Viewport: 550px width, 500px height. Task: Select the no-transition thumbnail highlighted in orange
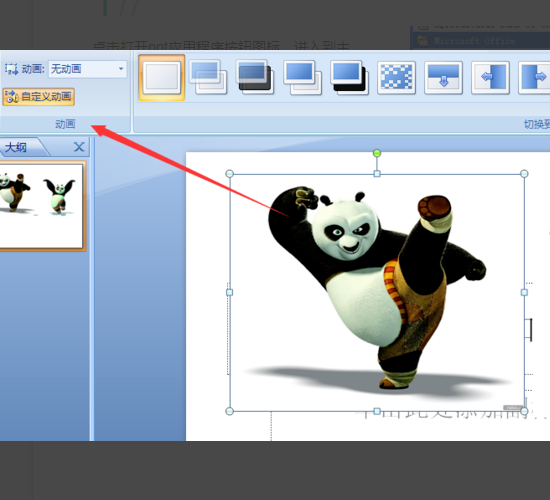pyautogui.click(x=162, y=78)
